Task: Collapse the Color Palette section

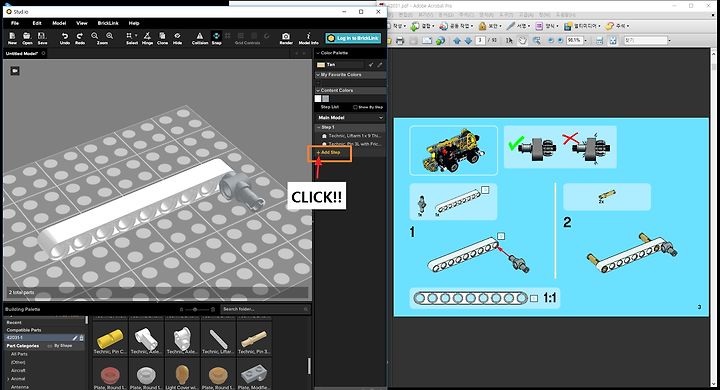Action: pos(318,53)
